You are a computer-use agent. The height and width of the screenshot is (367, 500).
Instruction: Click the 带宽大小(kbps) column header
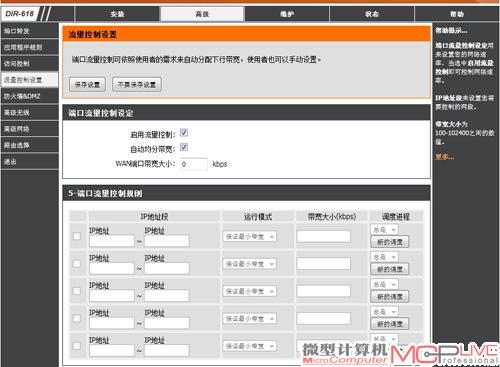(x=331, y=217)
